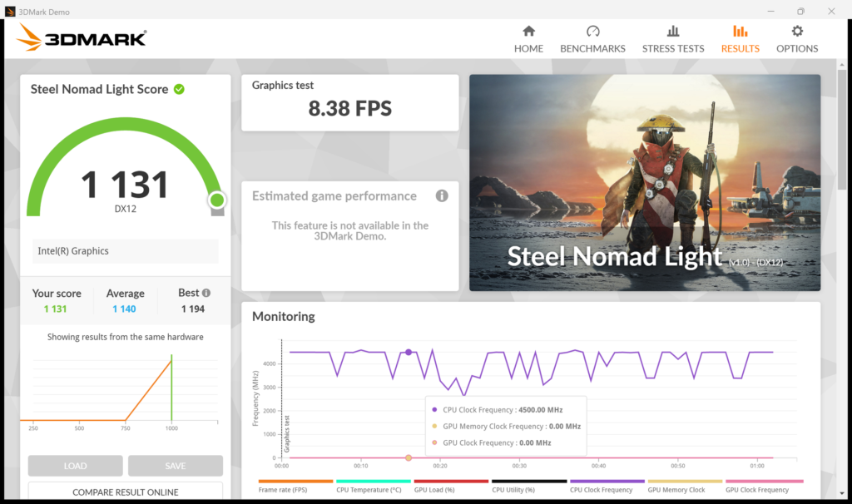852x504 pixels.
Task: Select the RESULTS tab
Action: [x=740, y=39]
